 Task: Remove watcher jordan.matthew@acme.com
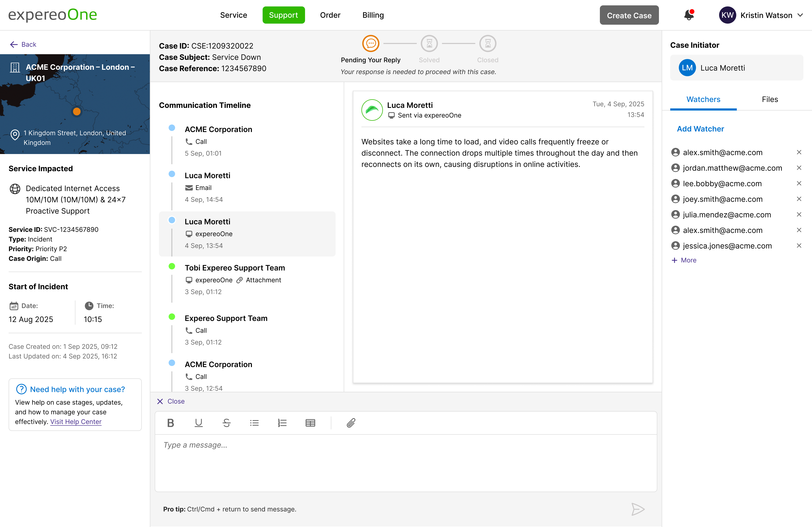pos(799,168)
